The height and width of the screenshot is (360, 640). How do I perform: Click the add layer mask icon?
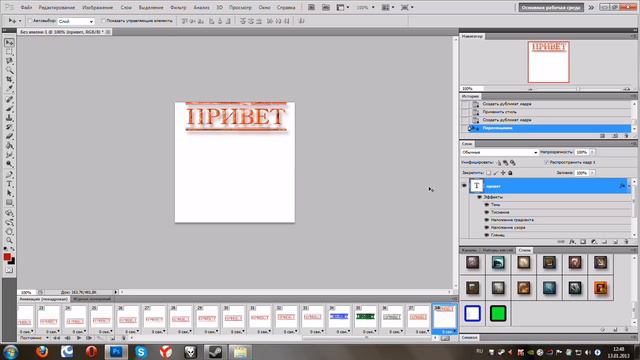coord(583,242)
